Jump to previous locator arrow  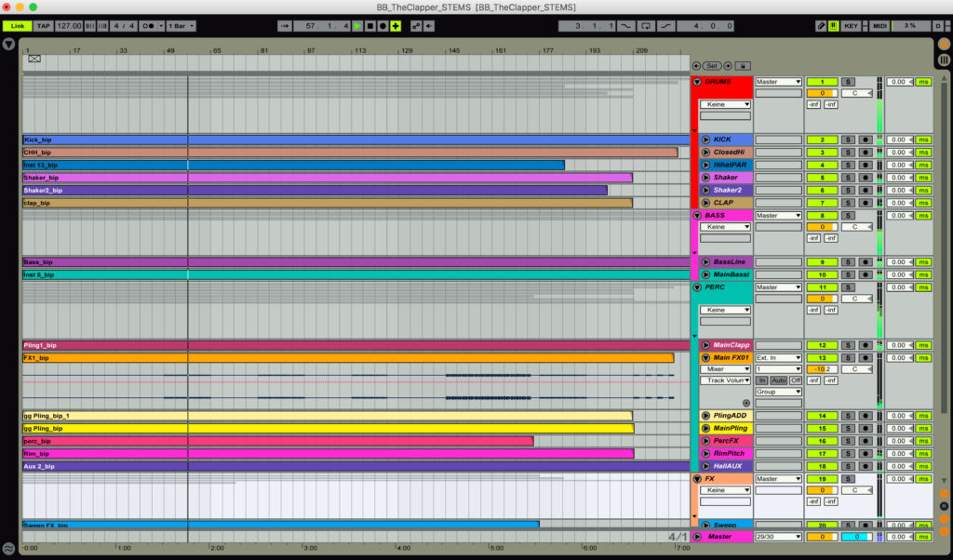[696, 66]
